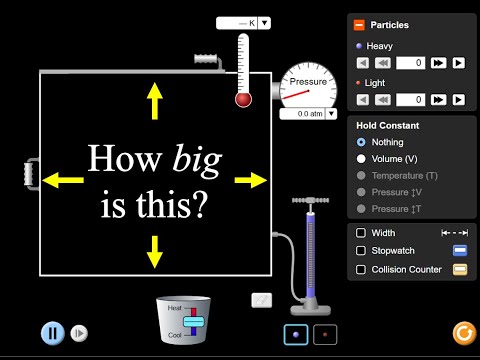480x360 pixels.
Task: Remove many Heavy particles with double left arrow
Action: click(383, 63)
